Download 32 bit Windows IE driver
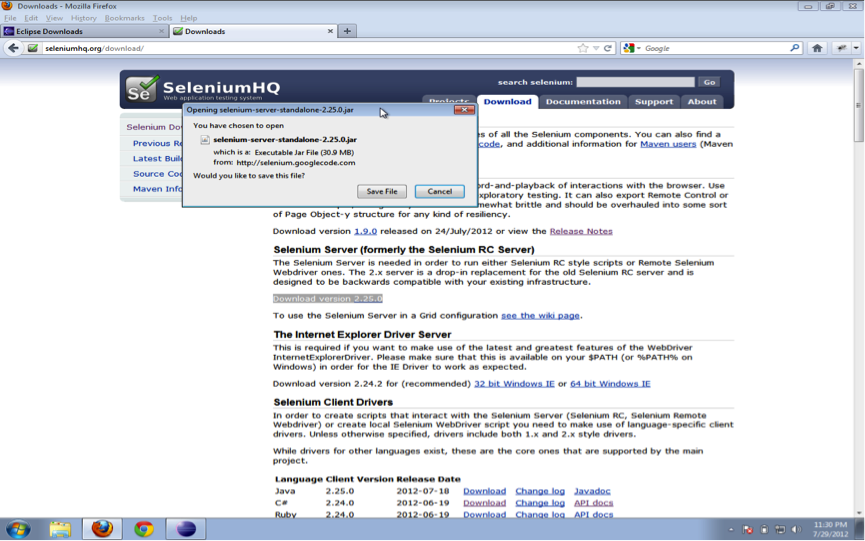 click(514, 383)
